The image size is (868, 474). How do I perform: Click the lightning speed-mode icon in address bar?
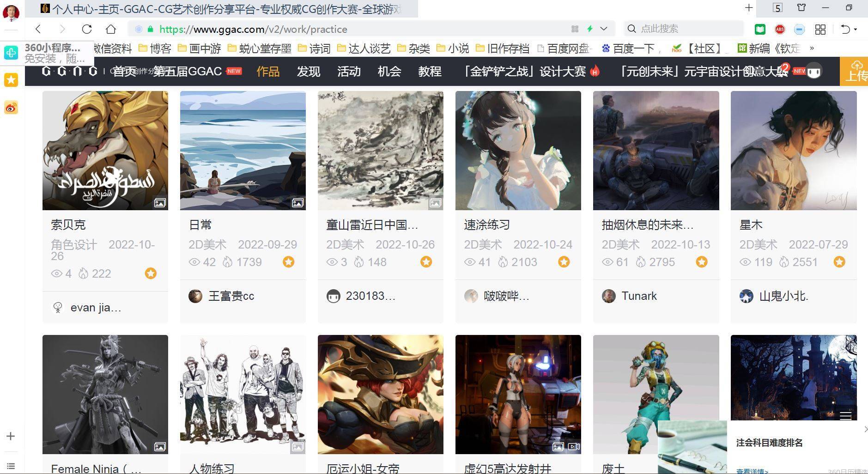(590, 29)
